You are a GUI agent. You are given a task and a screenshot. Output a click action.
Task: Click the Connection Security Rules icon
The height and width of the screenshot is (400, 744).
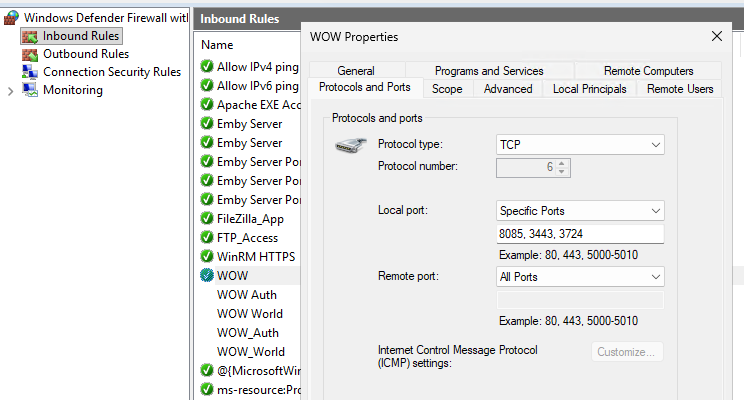pyautogui.click(x=30, y=72)
